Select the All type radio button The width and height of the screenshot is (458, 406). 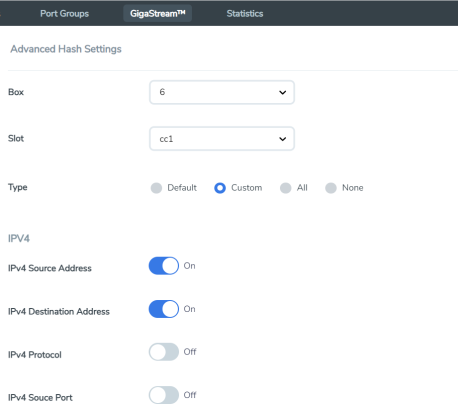tap(286, 188)
